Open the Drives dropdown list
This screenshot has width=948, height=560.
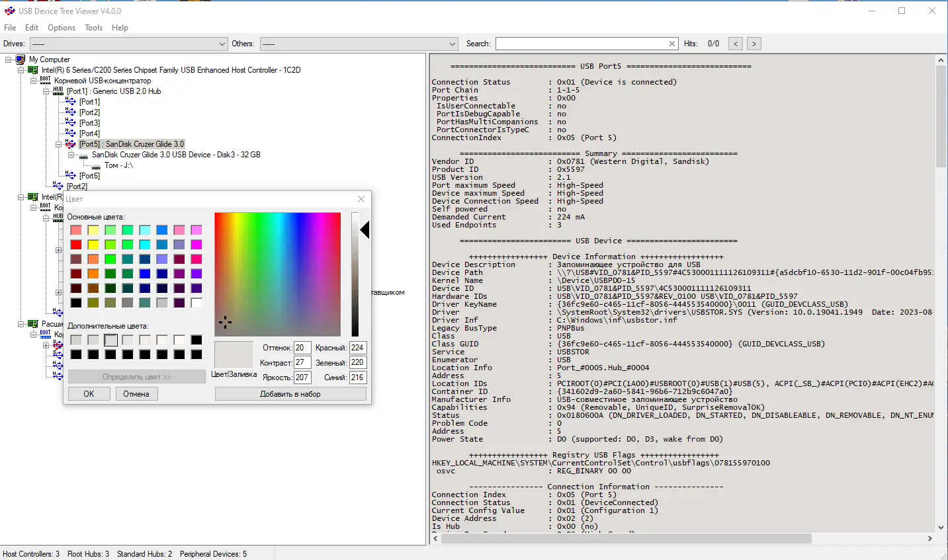222,44
